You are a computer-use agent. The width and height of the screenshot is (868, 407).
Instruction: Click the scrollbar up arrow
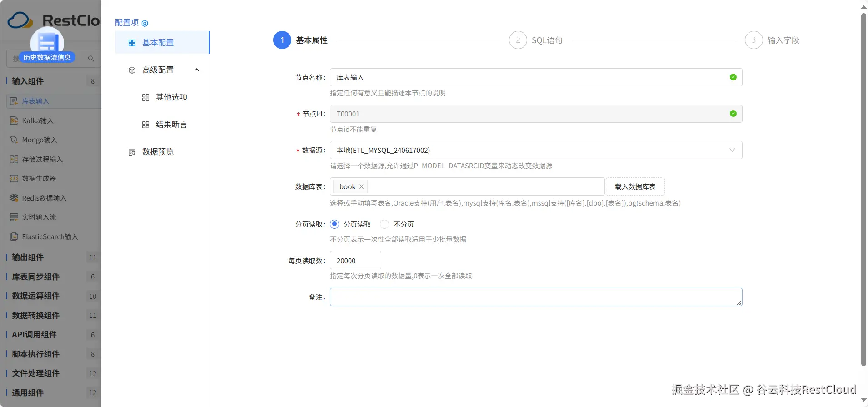point(863,7)
